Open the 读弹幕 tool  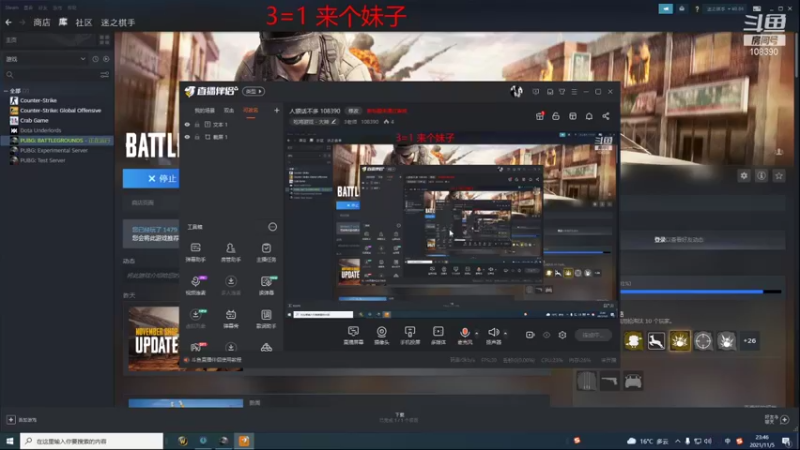(x=266, y=286)
